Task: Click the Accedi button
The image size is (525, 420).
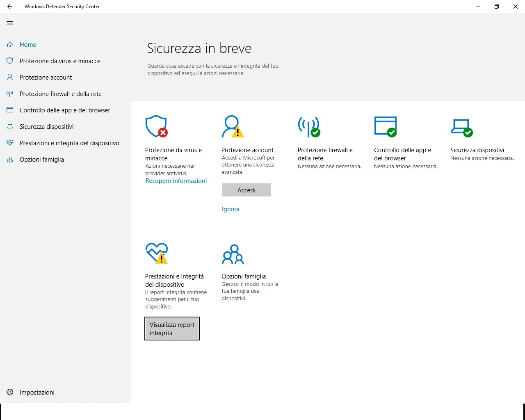Action: tap(247, 190)
